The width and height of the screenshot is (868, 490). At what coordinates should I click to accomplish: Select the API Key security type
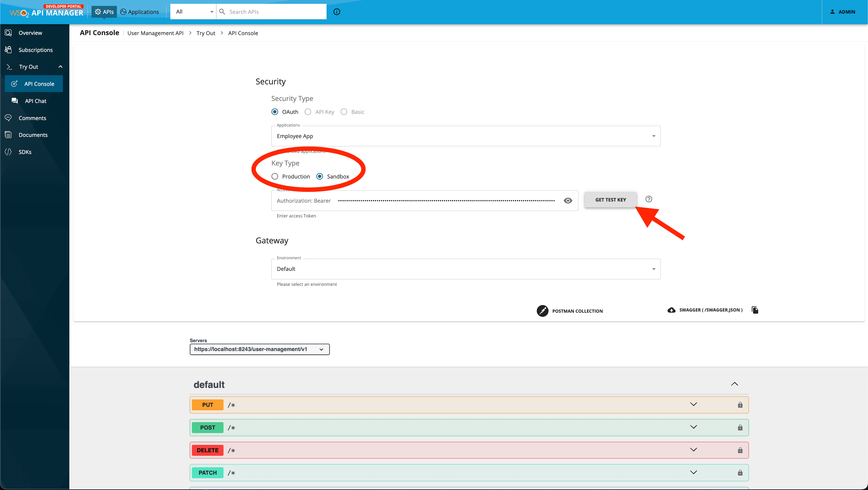click(x=308, y=112)
